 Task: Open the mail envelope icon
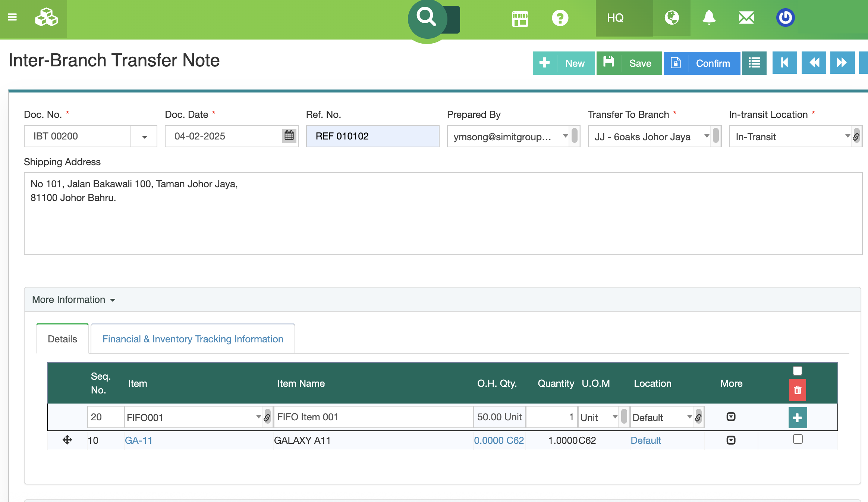pos(746,18)
